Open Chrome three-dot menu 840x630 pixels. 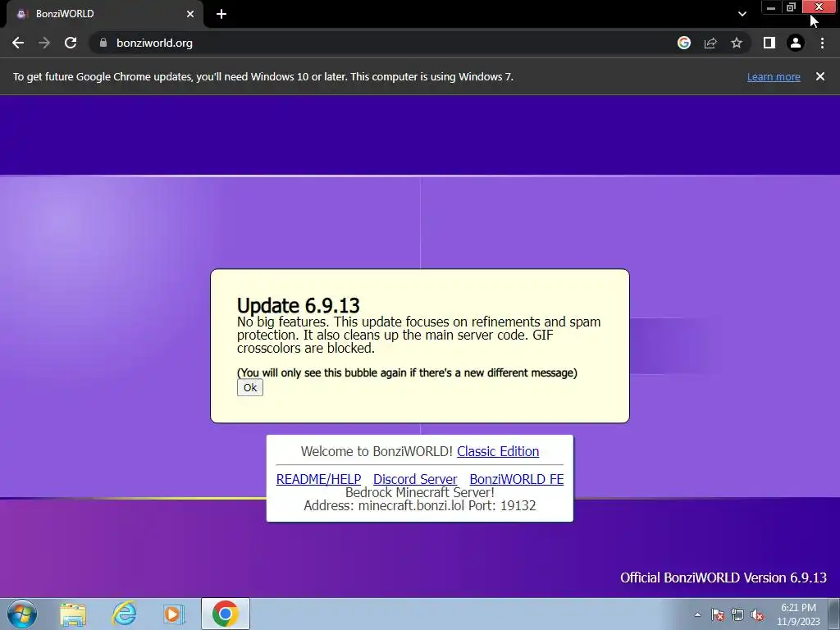822,43
